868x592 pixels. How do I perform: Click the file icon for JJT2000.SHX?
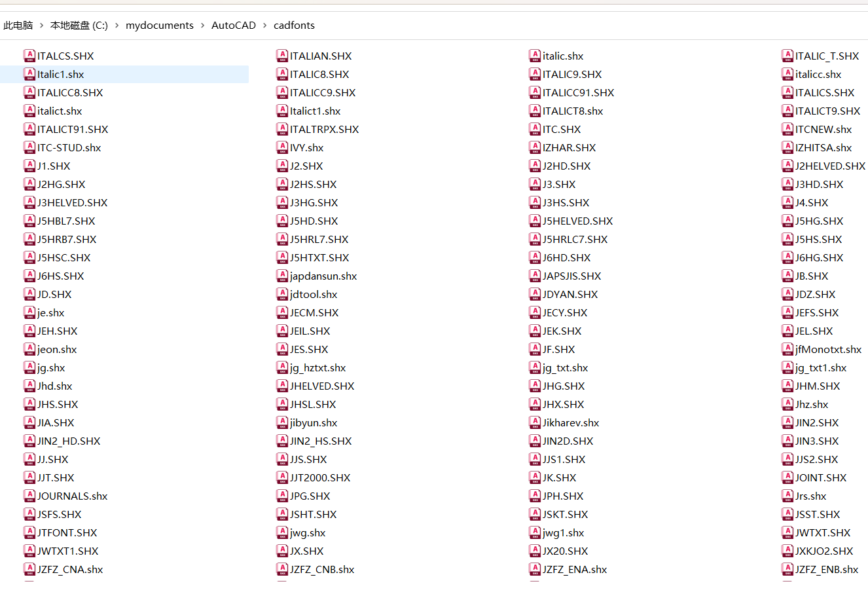click(x=282, y=477)
